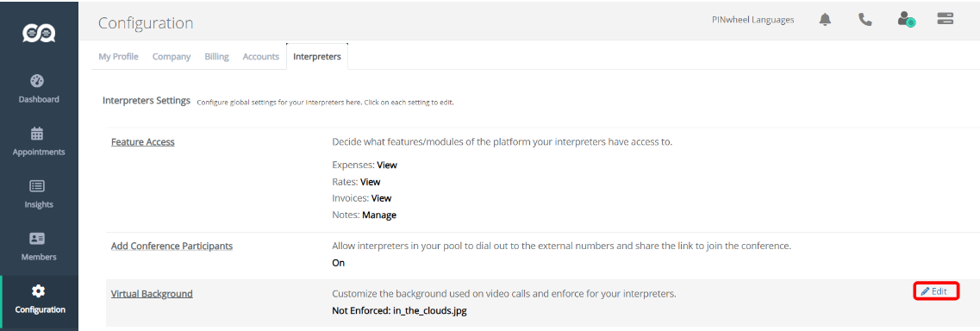Open the Insights list icon
980x331 pixels.
37,186
